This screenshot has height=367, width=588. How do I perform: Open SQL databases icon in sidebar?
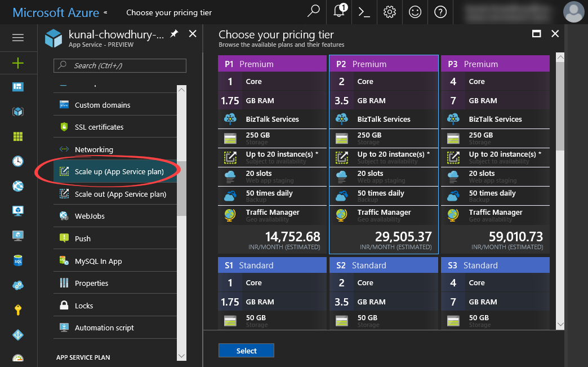coord(18,260)
